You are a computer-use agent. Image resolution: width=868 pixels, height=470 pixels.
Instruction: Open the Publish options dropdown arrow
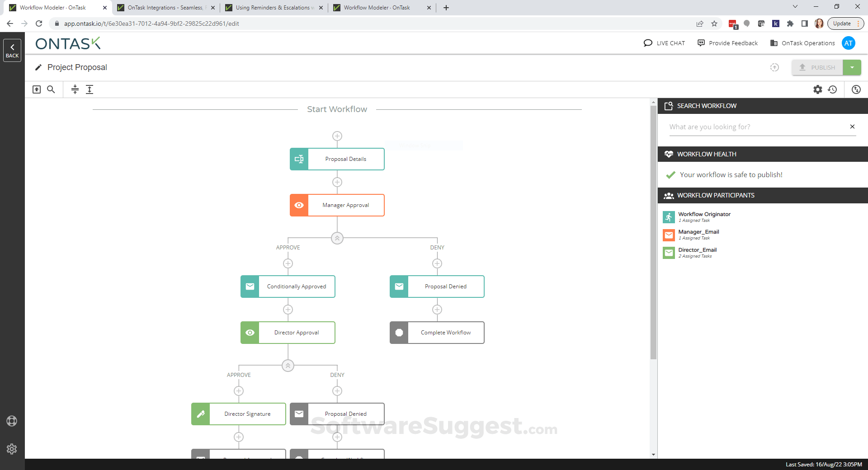(852, 67)
